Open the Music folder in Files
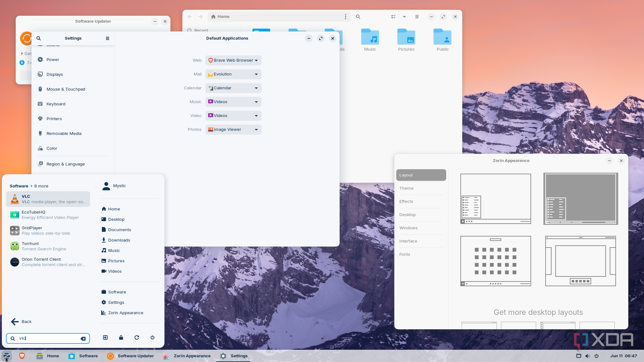This screenshot has width=644, height=362. 370,40
